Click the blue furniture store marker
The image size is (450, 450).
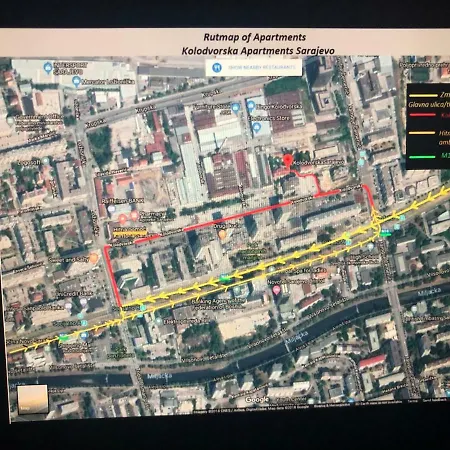point(236,107)
